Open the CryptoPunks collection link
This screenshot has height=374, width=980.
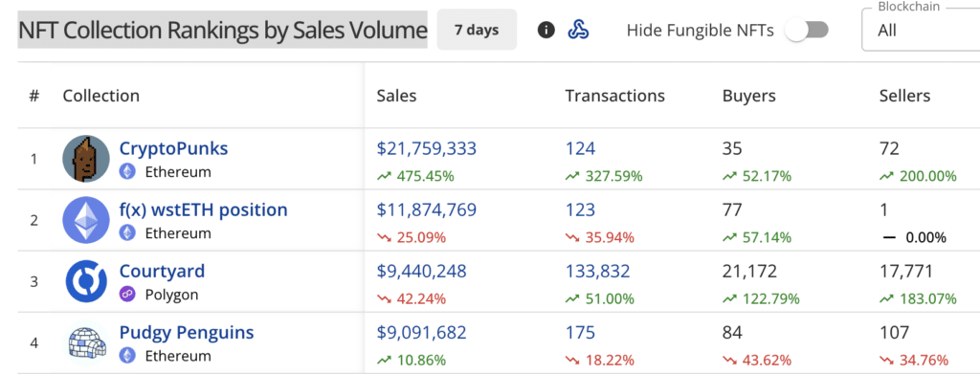pos(174,148)
